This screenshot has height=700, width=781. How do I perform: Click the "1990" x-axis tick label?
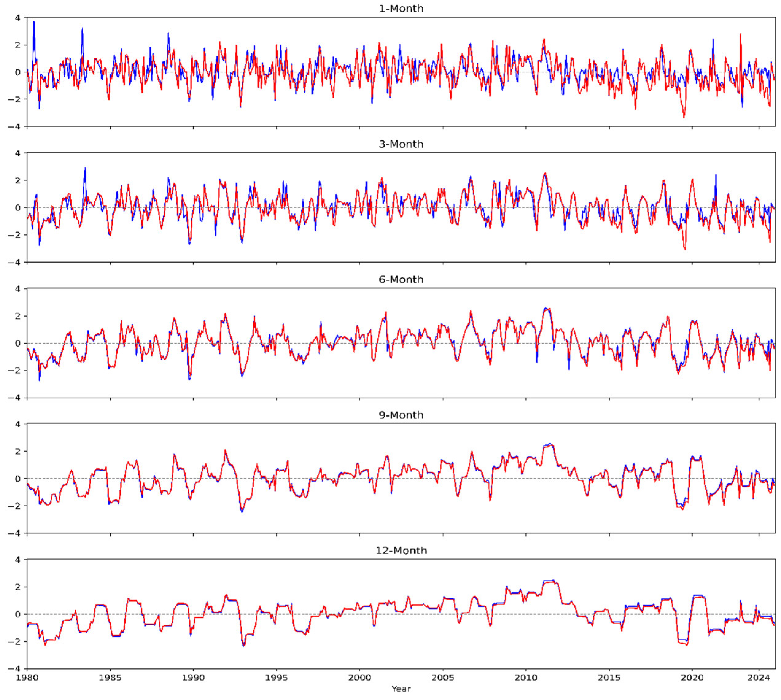[x=194, y=678]
